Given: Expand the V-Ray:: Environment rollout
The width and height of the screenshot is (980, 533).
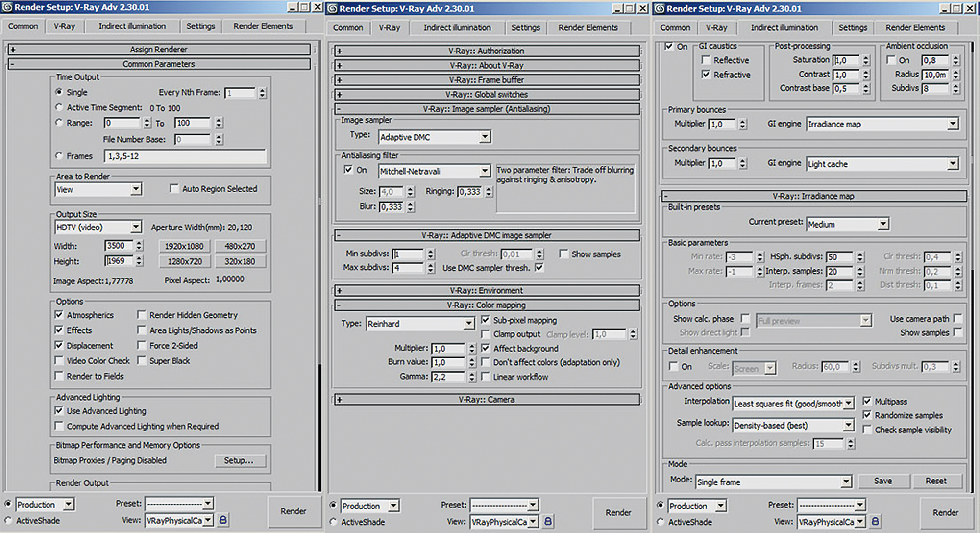Looking at the screenshot, I should (487, 290).
